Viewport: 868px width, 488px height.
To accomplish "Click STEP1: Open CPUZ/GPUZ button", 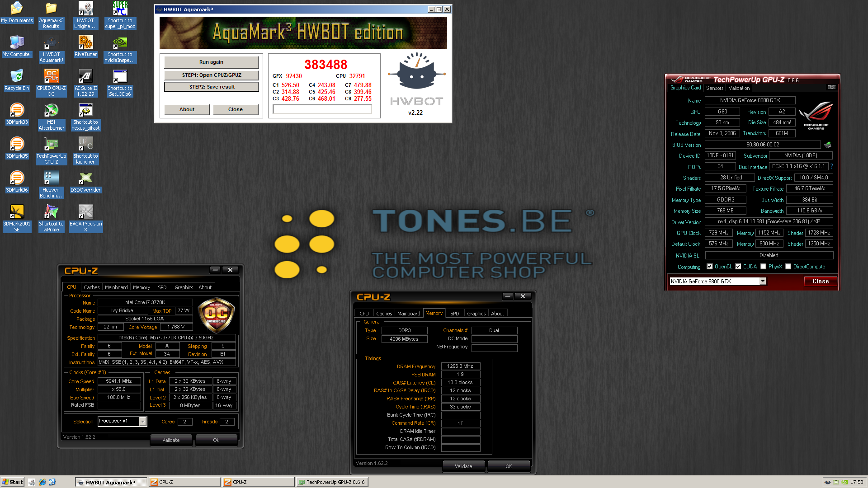I will [x=212, y=75].
